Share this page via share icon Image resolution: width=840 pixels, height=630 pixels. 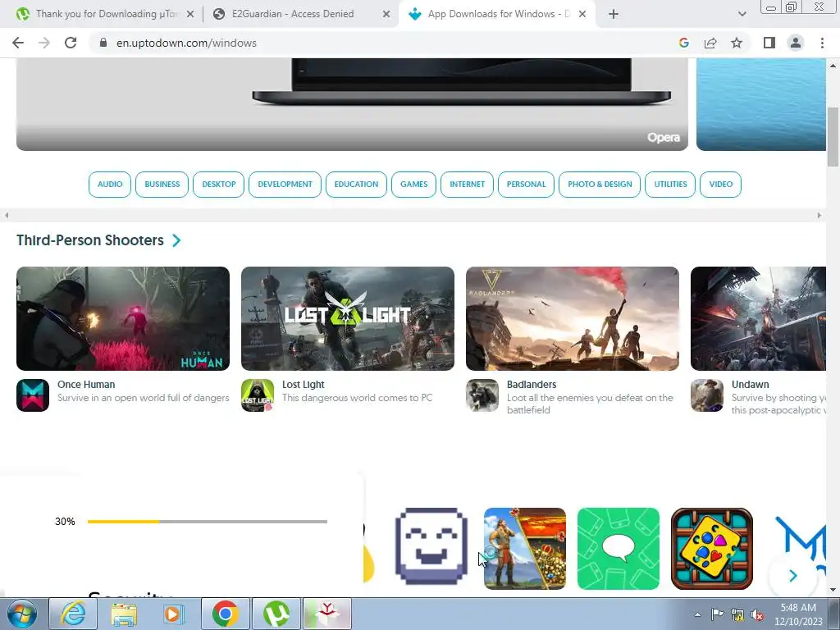click(710, 43)
